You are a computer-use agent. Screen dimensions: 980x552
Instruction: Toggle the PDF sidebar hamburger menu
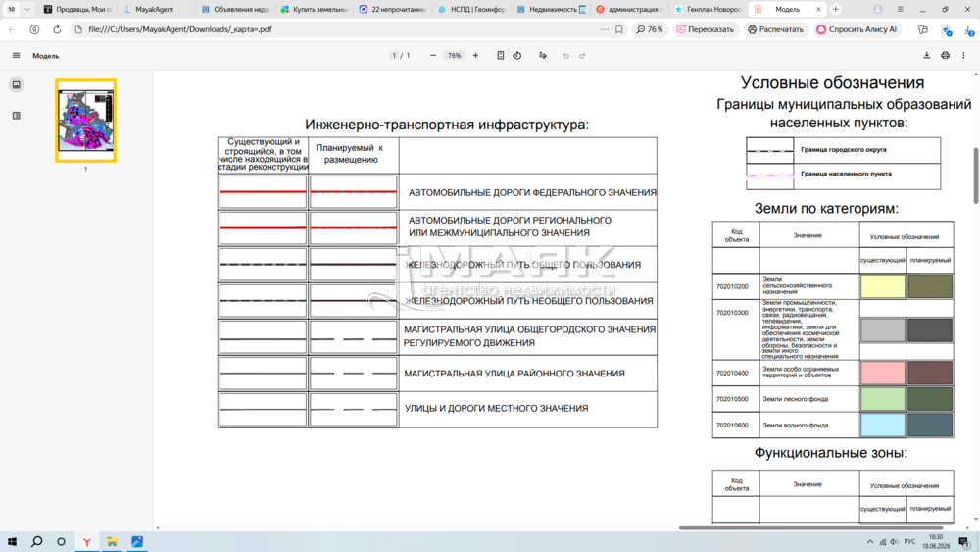17,56
